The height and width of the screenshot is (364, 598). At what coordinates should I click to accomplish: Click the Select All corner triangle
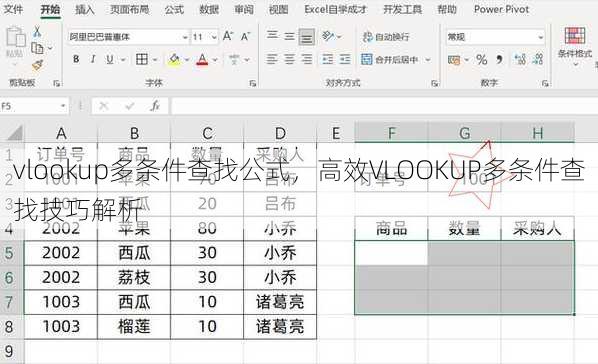14,133
